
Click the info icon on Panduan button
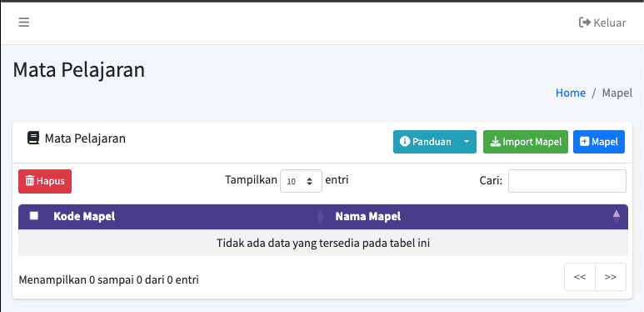(405, 142)
